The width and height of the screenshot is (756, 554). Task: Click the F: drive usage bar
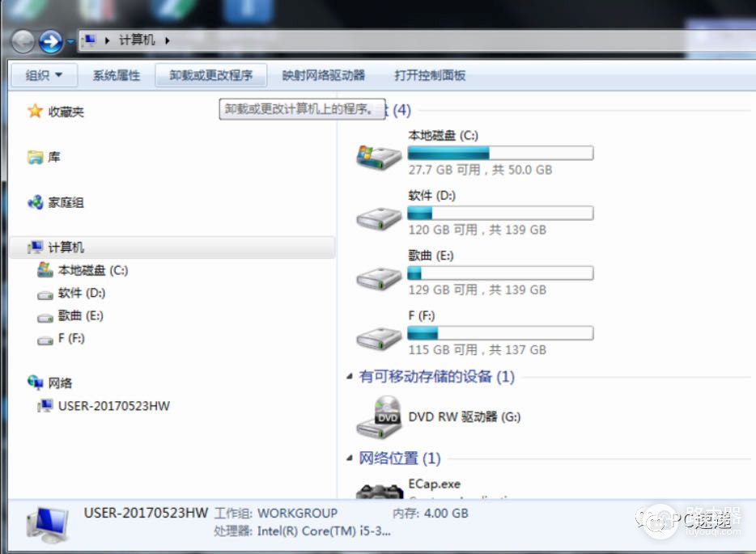[500, 333]
